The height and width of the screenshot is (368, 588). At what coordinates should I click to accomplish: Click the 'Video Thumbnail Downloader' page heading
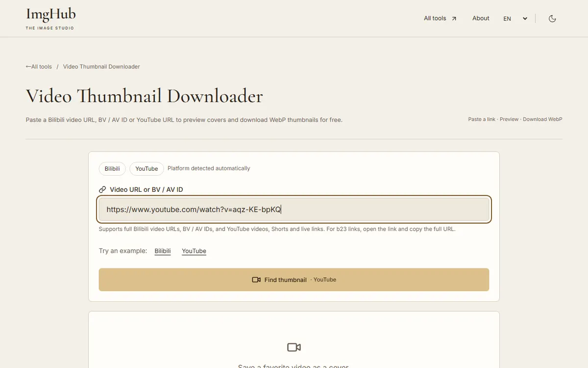(x=145, y=96)
